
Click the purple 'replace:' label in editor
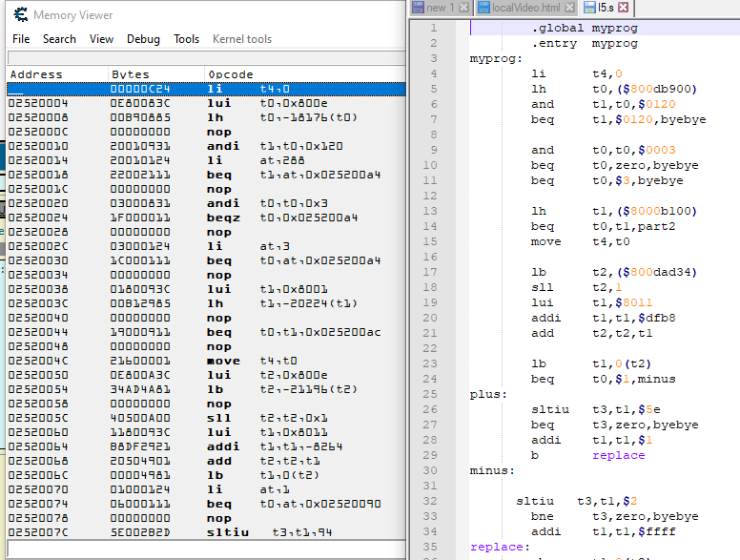[x=501, y=547]
